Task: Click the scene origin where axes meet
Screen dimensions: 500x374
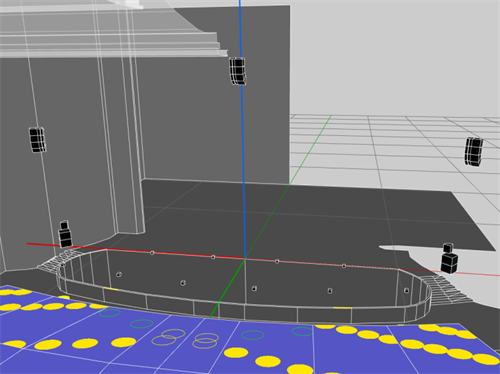Action: pyautogui.click(x=245, y=258)
